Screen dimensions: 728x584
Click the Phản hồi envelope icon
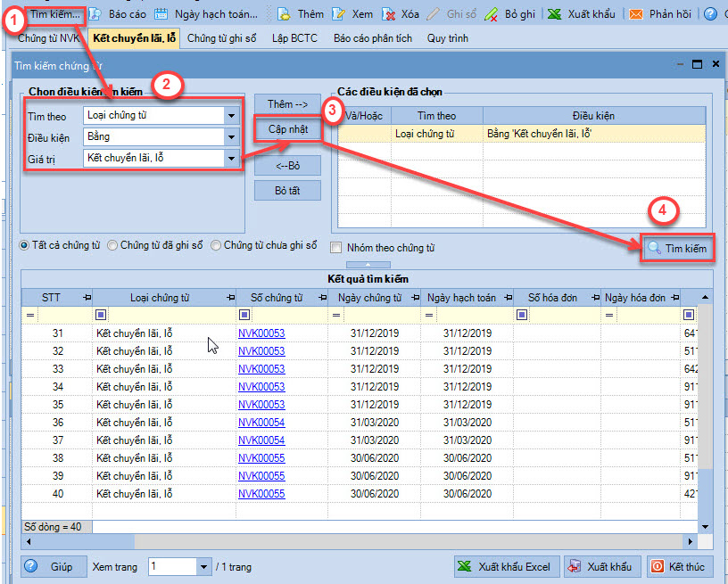point(635,14)
